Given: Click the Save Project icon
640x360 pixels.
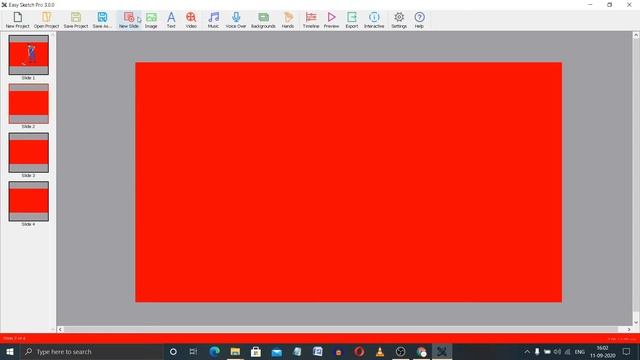Looking at the screenshot, I should click(76, 20).
